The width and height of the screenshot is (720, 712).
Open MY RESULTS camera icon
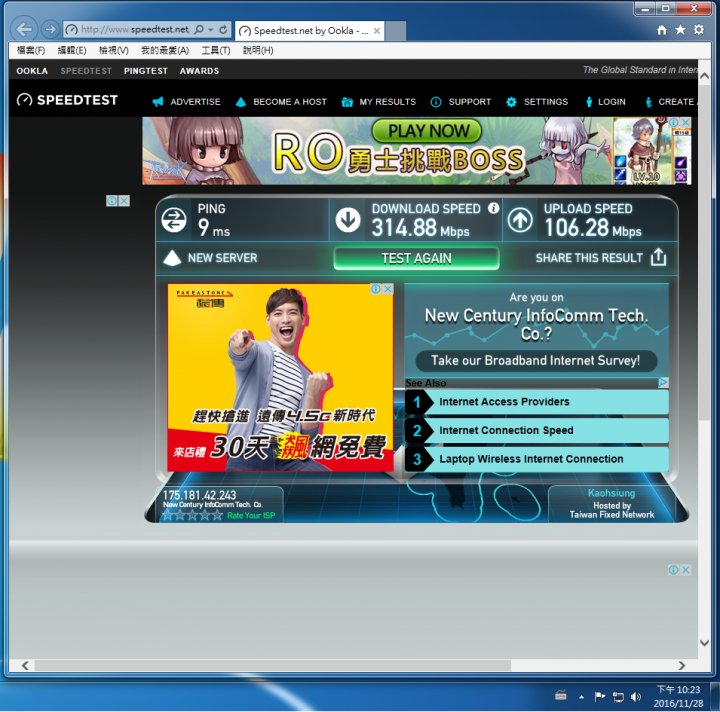[347, 102]
